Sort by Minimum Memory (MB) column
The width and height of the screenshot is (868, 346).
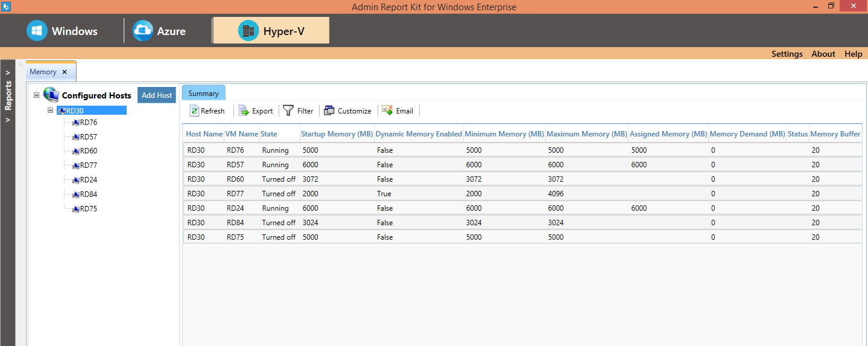pos(504,134)
